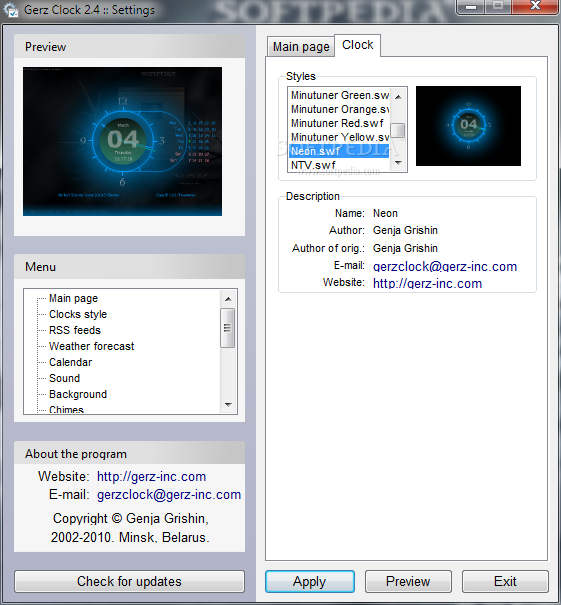Image resolution: width=561 pixels, height=605 pixels.
Task: Click the large clock preview image
Action: pyautogui.click(x=122, y=141)
